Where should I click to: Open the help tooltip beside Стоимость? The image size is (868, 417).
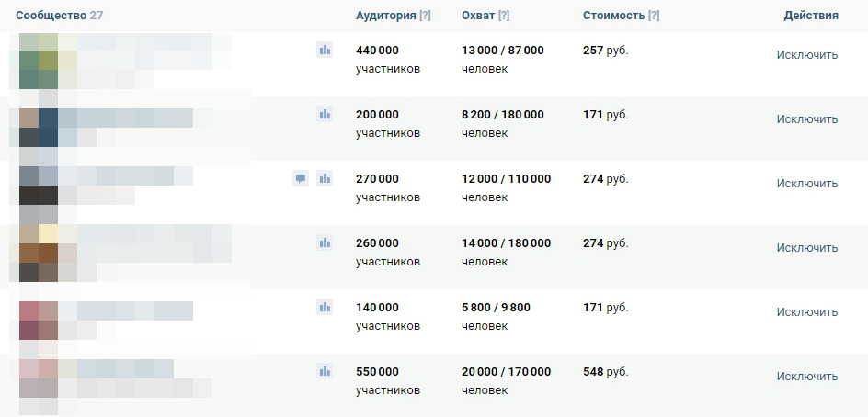(653, 16)
